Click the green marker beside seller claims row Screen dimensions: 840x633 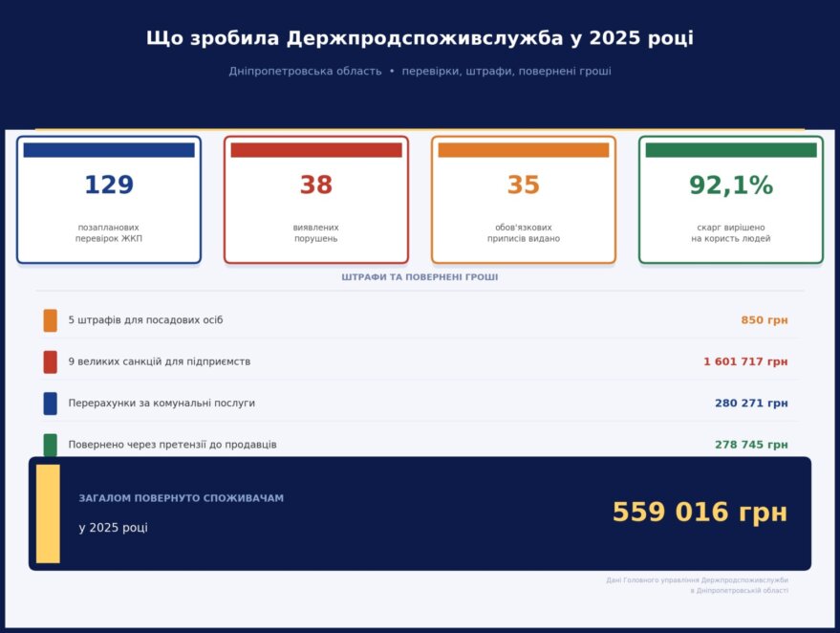click(50, 445)
